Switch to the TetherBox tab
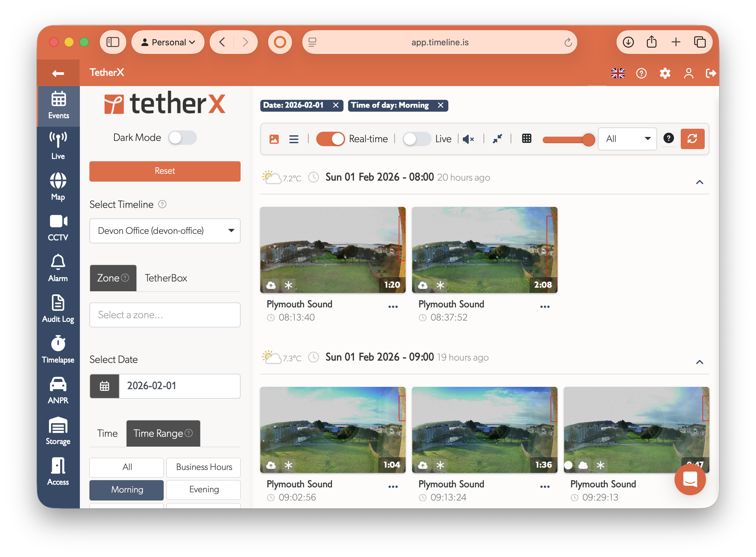The width and height of the screenshot is (756, 557). click(166, 278)
